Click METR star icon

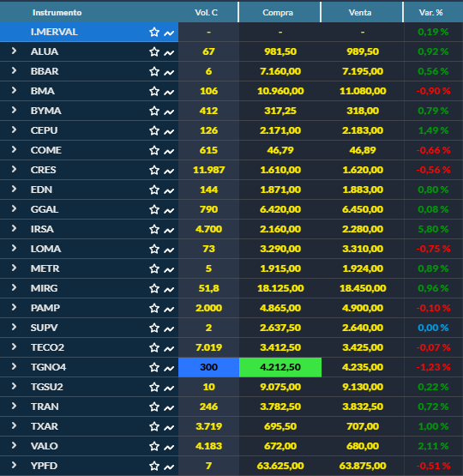[154, 269]
